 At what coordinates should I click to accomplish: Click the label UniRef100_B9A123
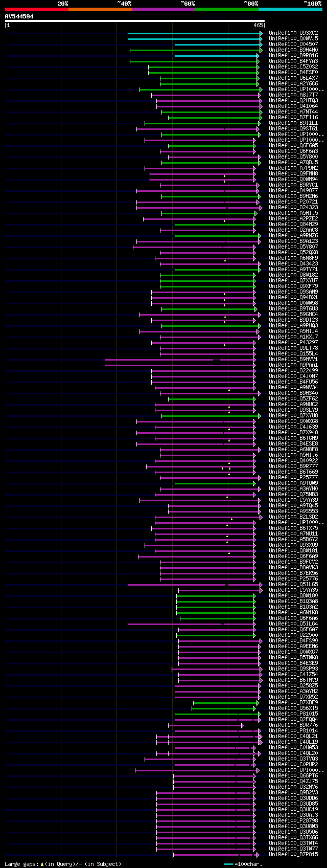(x=293, y=241)
